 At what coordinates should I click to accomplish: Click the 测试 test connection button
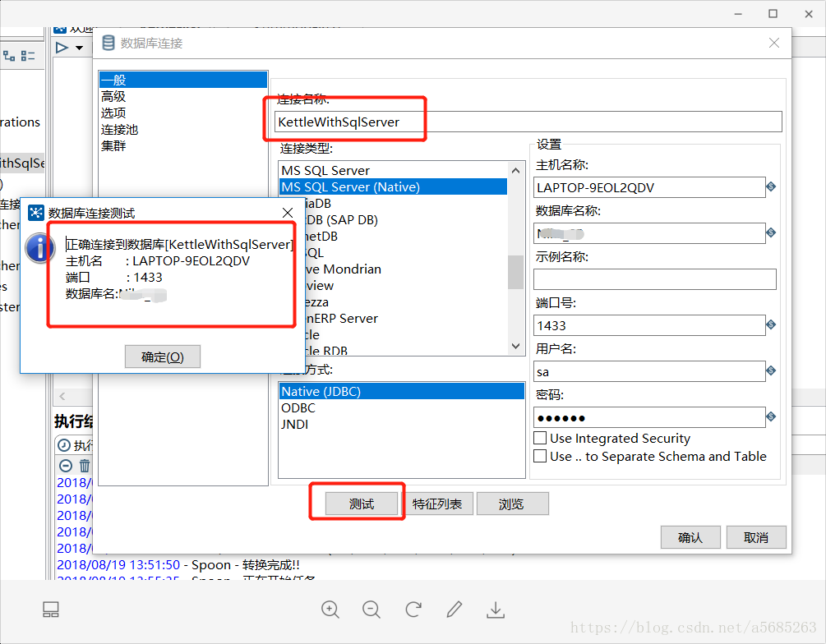tap(362, 504)
